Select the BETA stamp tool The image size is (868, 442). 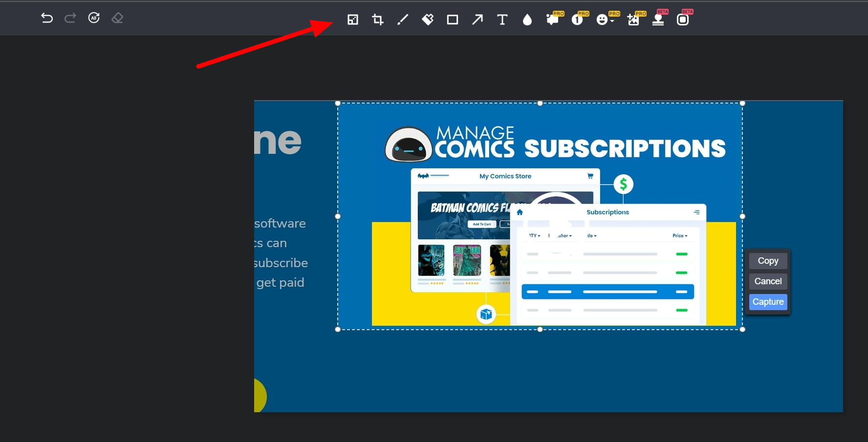click(658, 20)
